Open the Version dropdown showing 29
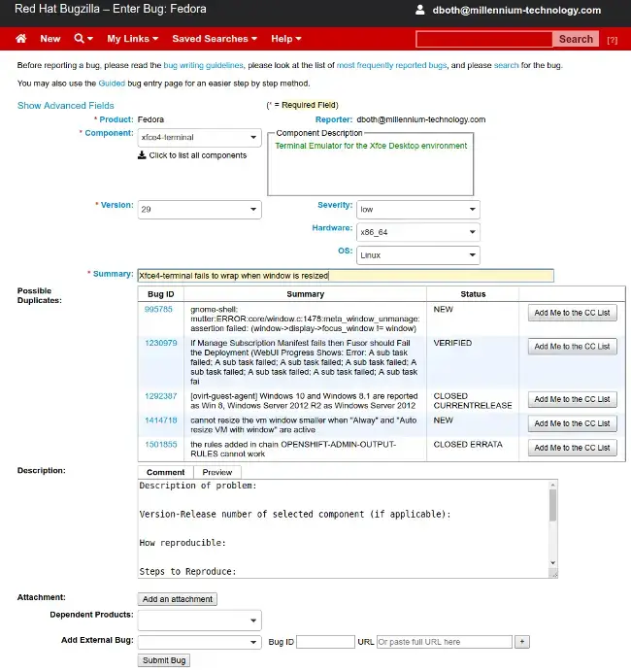 [199, 210]
